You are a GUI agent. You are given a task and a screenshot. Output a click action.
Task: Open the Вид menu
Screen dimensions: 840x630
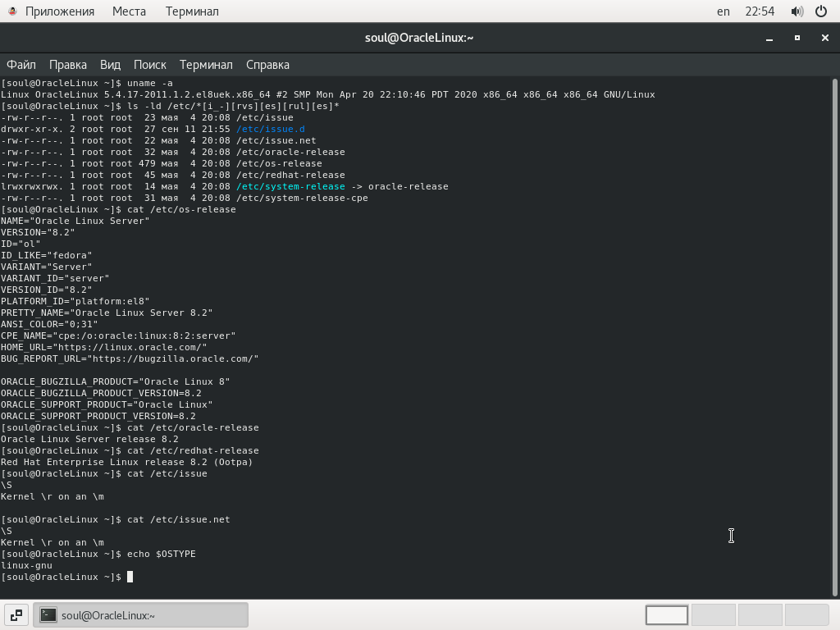click(x=111, y=65)
